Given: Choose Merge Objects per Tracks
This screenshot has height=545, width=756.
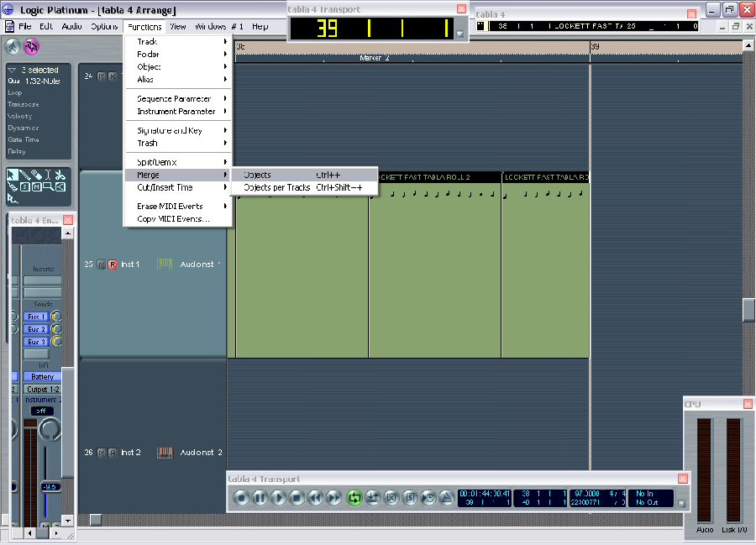Looking at the screenshot, I should [x=277, y=187].
